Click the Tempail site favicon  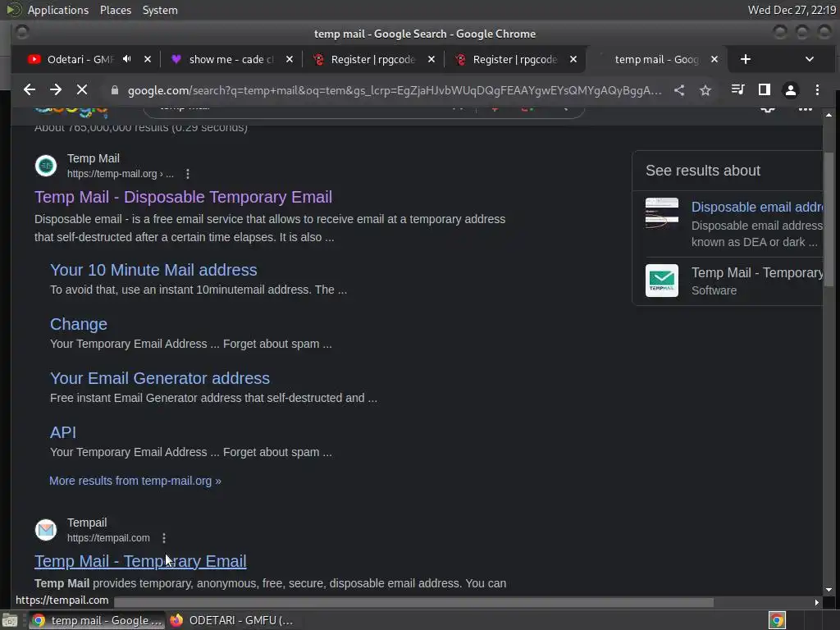point(46,530)
